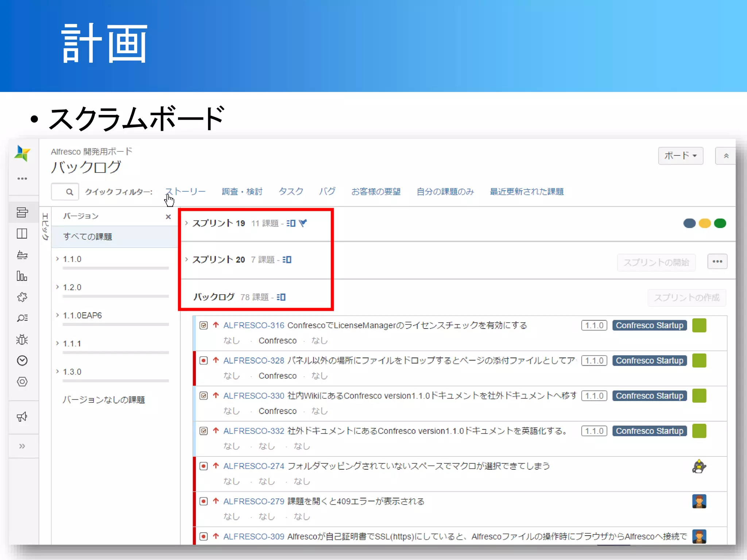Open the ボード dropdown menu
This screenshot has width=747, height=560.
tap(681, 156)
